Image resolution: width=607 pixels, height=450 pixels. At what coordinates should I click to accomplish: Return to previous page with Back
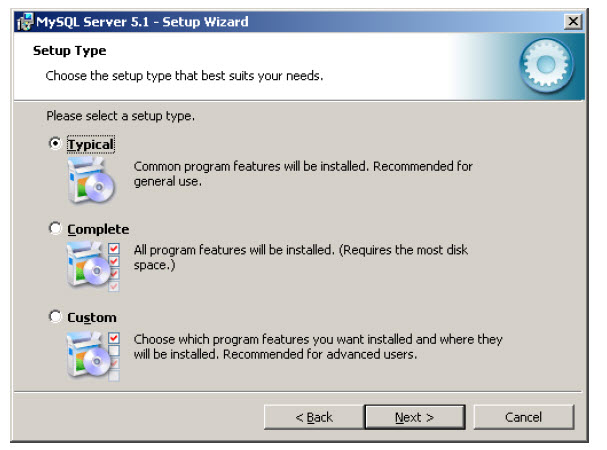pos(314,417)
